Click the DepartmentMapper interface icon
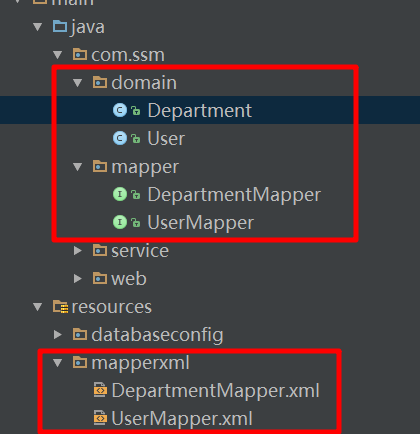This screenshot has height=434, width=420. point(120,194)
